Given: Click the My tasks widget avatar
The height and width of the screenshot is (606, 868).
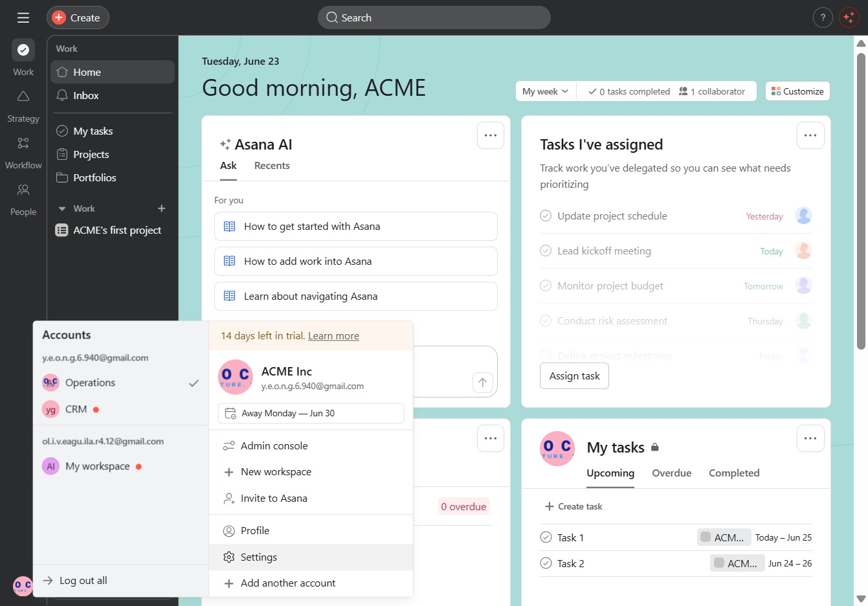Looking at the screenshot, I should (557, 449).
